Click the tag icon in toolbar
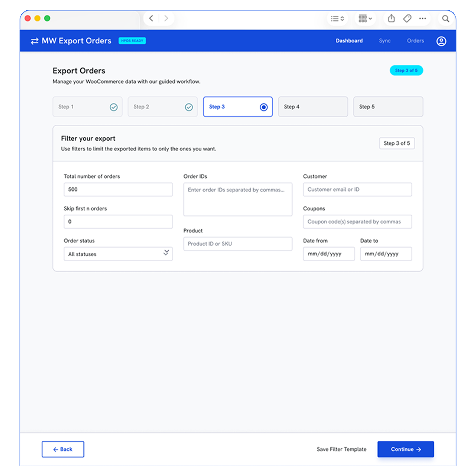This screenshot has width=476, height=476. point(407,19)
